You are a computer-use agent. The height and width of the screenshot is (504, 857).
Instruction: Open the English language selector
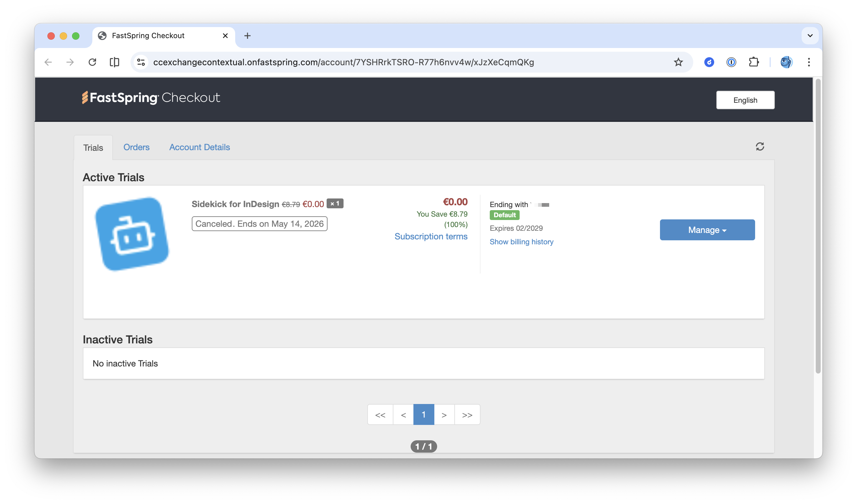coord(745,100)
